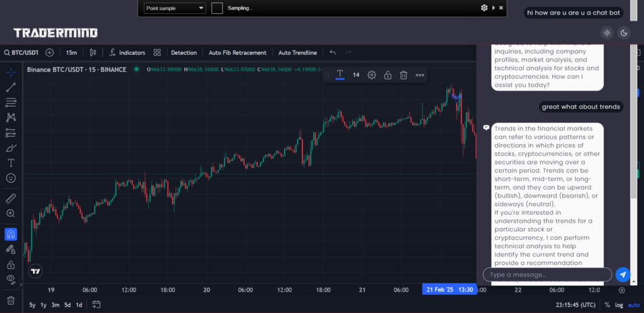Screen dimensions: 644x313
Task: Click the 23:15:45 (UTC) timezone
Action: (x=575, y=305)
